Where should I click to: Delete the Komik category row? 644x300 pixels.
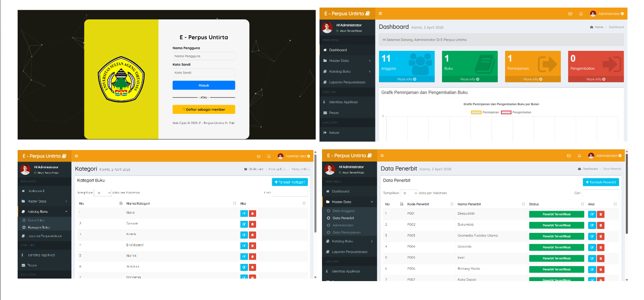[252, 235]
